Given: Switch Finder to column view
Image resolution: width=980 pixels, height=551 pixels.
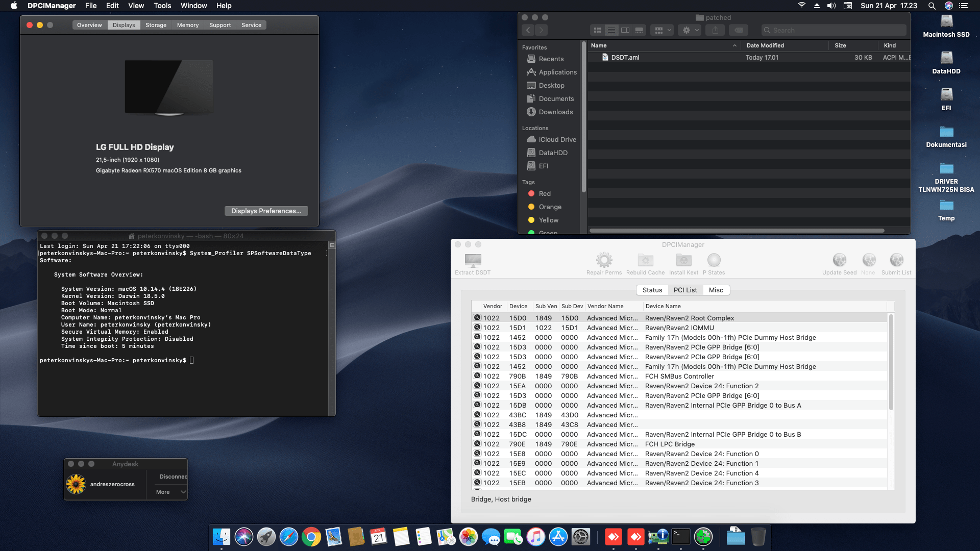Looking at the screenshot, I should point(625,30).
